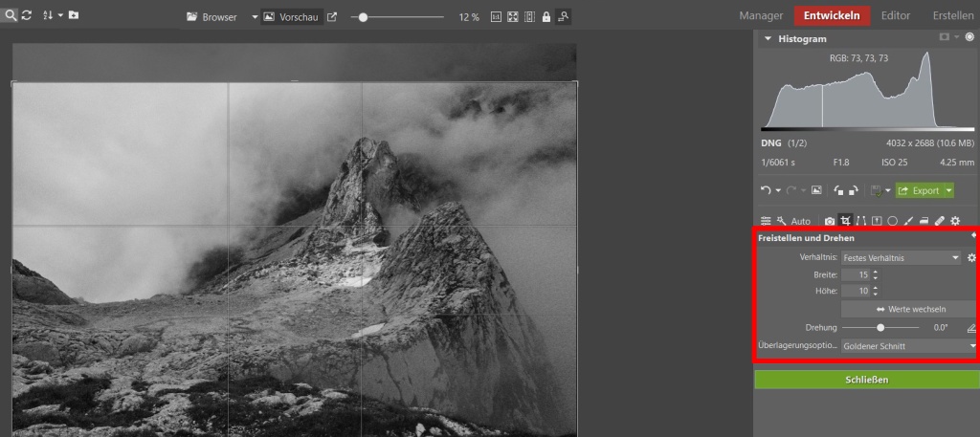The width and height of the screenshot is (980, 437).
Task: Click the Breite width input field
Action: 856,274
